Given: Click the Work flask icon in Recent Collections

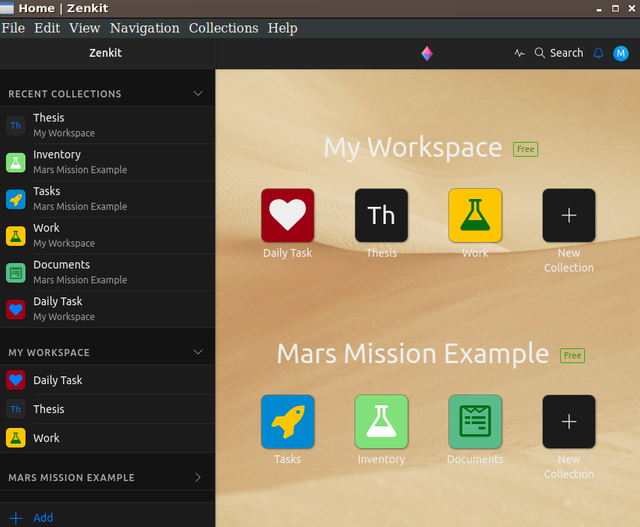Looking at the screenshot, I should click(16, 236).
